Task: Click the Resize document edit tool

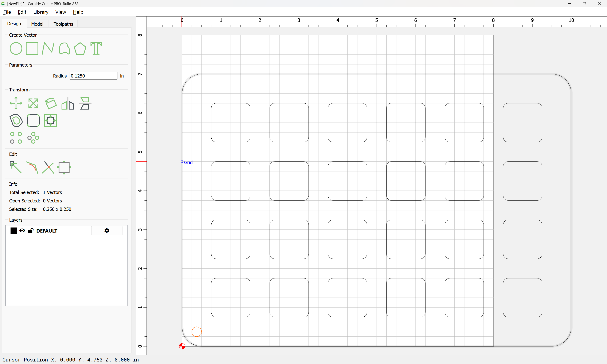Action: coord(64,167)
